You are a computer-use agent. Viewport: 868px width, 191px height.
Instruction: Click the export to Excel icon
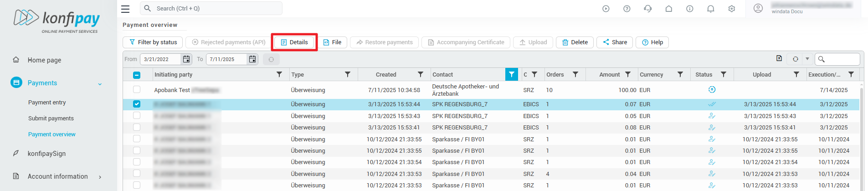click(779, 58)
